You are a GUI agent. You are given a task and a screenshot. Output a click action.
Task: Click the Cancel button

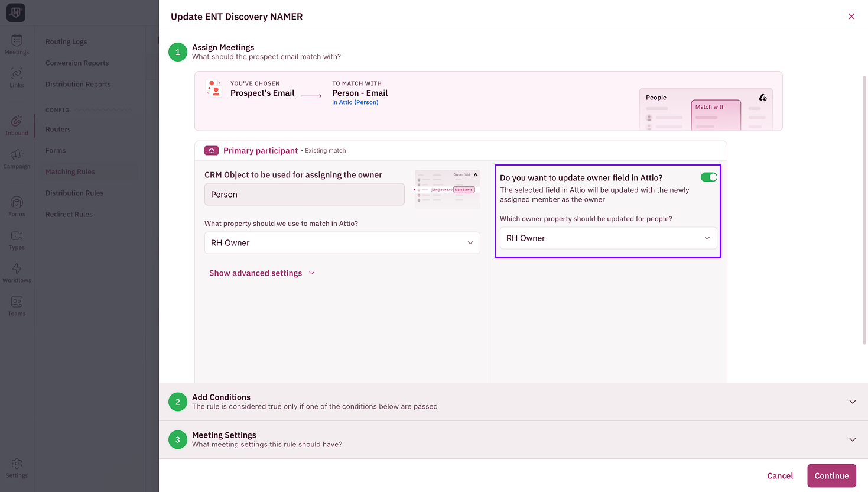780,476
